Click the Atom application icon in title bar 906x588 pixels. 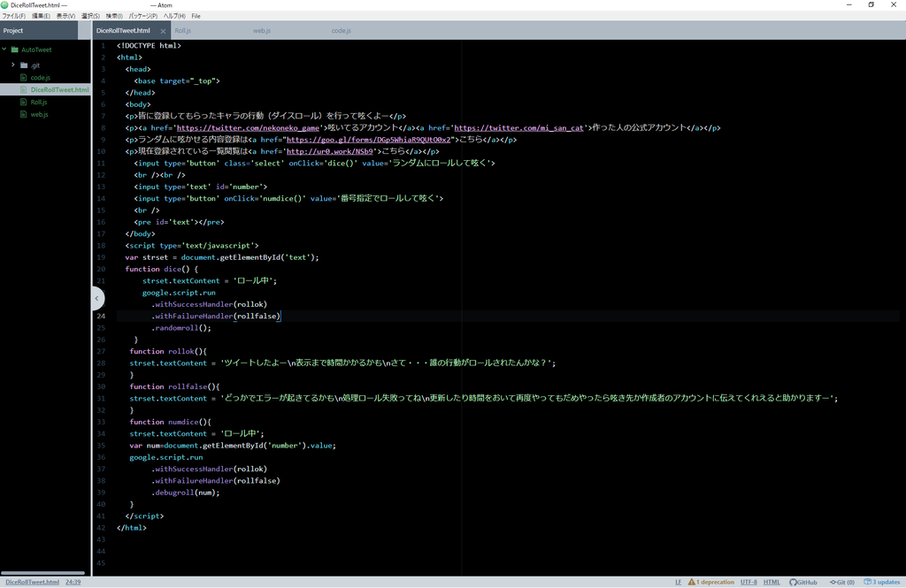[x=4, y=4]
